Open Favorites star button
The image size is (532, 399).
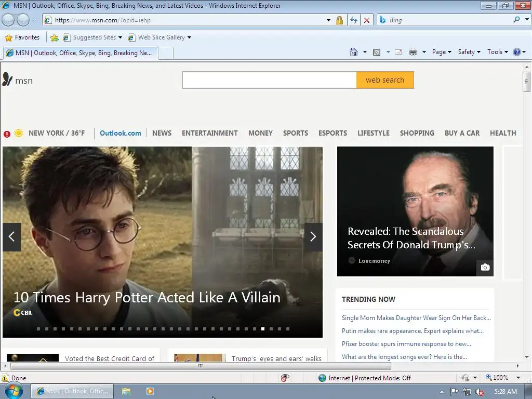(x=22, y=37)
